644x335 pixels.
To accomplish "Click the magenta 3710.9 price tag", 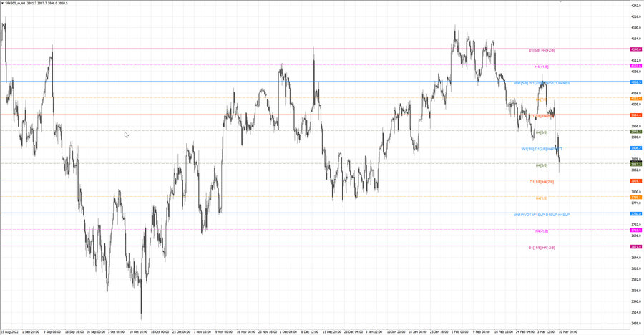I will (x=636, y=230).
